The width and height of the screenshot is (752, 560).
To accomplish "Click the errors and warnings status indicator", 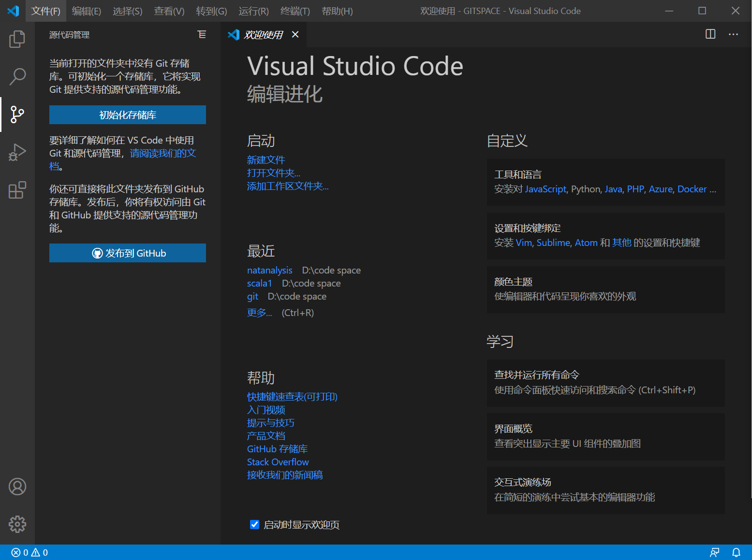I will 29,552.
